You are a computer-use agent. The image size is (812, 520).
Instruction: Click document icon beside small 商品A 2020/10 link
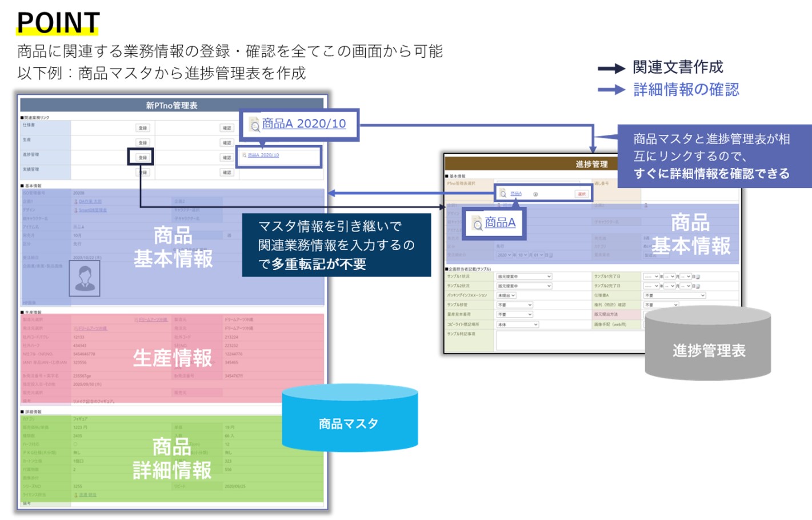pos(244,155)
